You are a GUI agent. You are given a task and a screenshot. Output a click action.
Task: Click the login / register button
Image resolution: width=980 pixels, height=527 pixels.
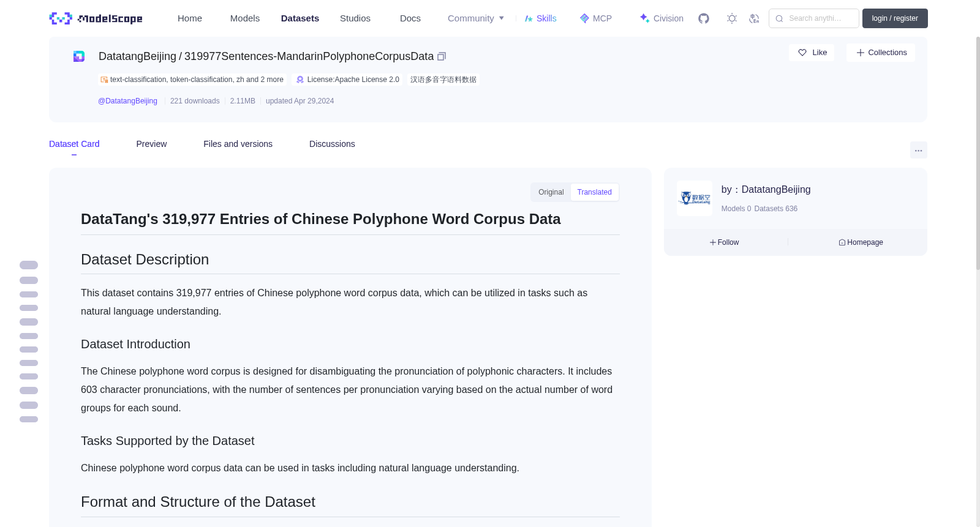895,18
